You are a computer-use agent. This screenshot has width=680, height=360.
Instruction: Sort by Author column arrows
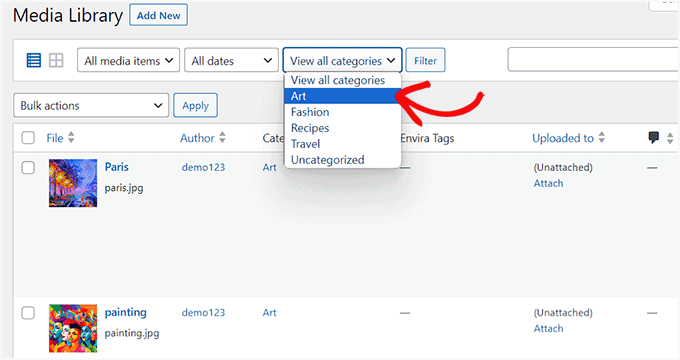coord(222,137)
